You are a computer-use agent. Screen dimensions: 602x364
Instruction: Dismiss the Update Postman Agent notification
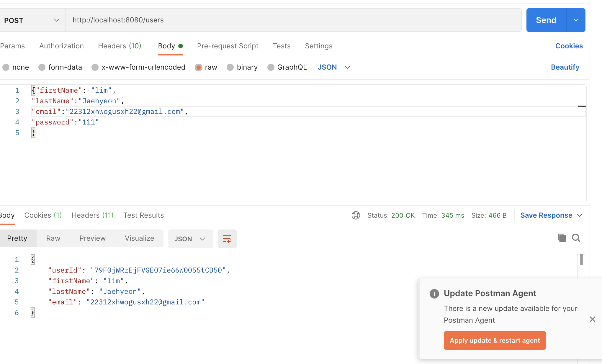click(592, 319)
